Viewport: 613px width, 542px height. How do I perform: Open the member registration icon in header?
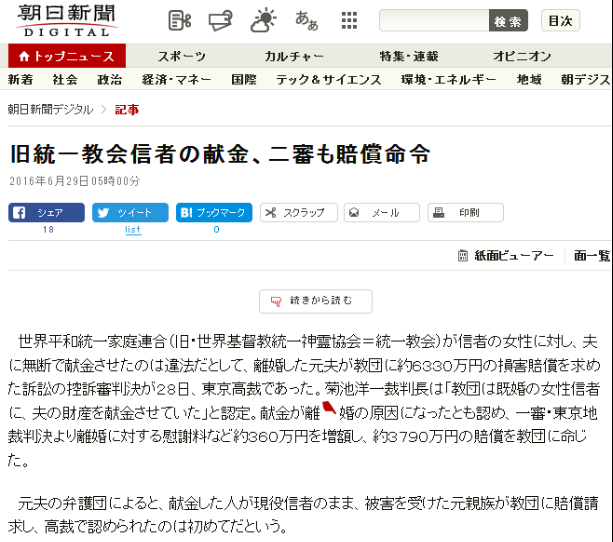180,21
